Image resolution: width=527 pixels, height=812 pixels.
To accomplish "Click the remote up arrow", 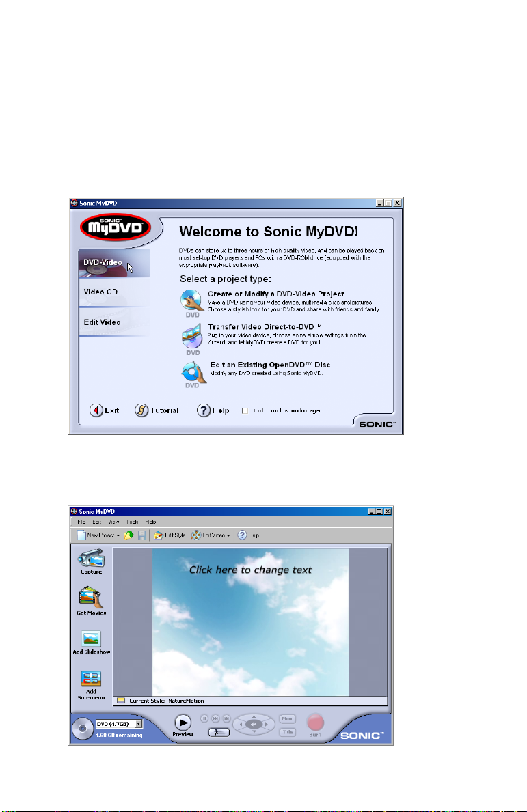I will click(x=254, y=716).
